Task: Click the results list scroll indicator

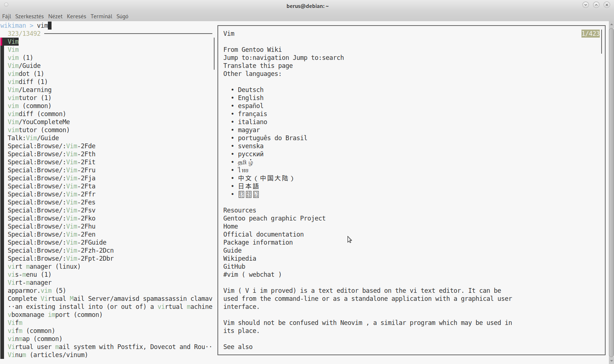Action: (x=214, y=54)
